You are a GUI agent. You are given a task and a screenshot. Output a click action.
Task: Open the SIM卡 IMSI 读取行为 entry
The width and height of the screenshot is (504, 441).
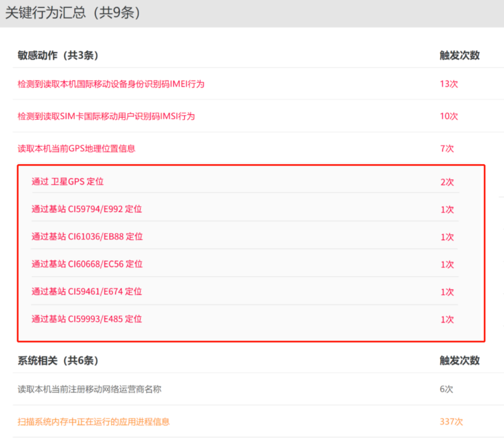pyautogui.click(x=106, y=116)
